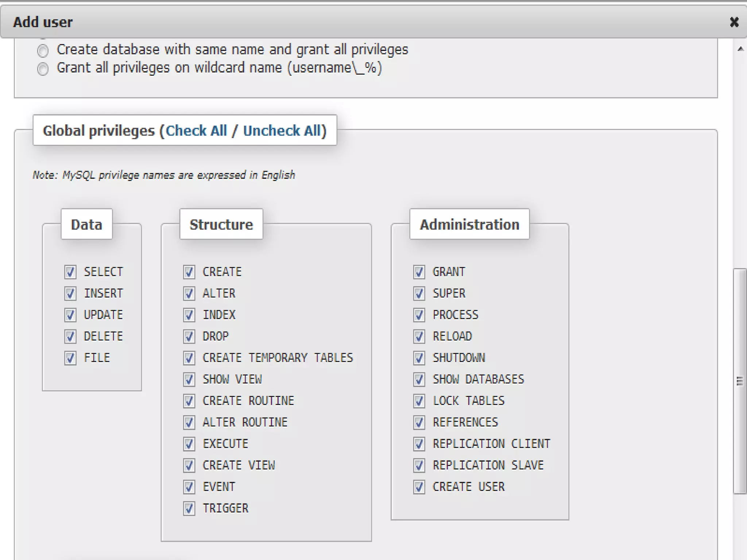Disable the CREATE USER checkbox
Screen dimensions: 747x560
click(419, 487)
